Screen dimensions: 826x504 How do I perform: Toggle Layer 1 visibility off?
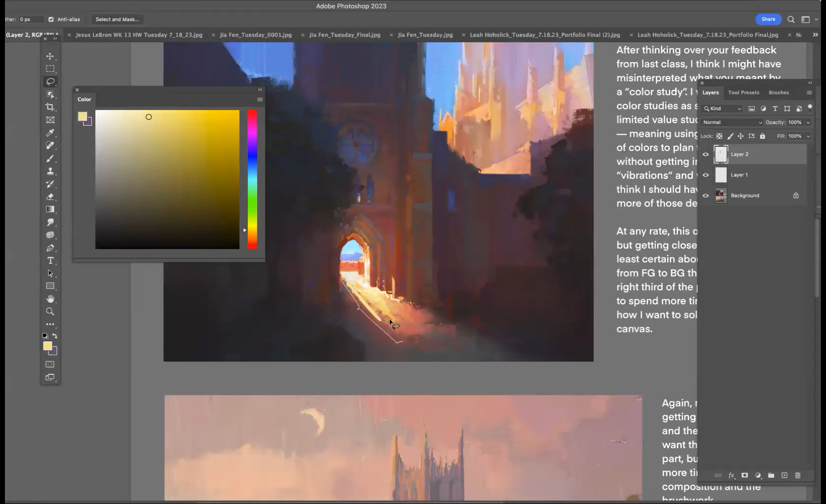(x=705, y=175)
